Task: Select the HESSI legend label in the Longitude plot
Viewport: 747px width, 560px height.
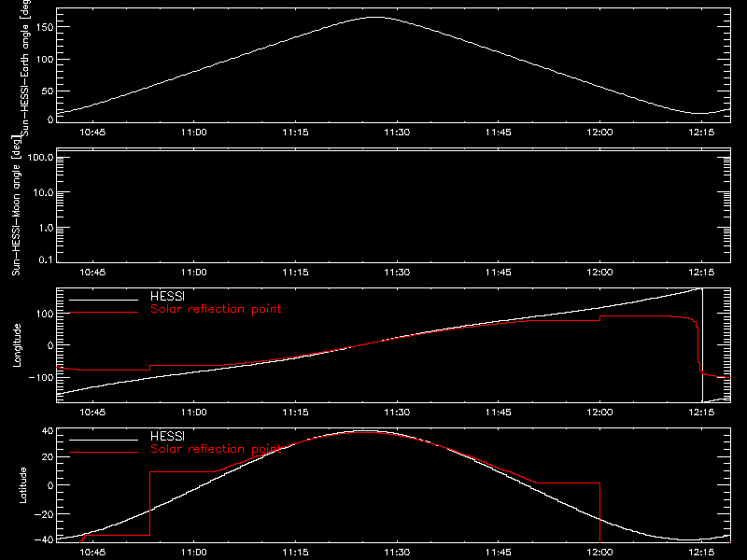Action: tap(167, 296)
